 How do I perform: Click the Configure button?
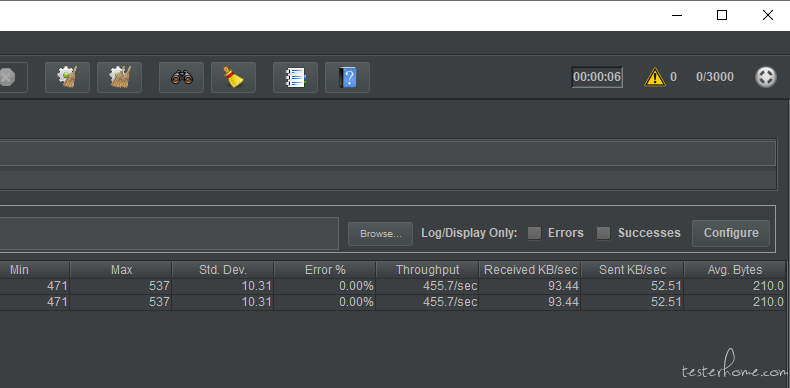731,233
